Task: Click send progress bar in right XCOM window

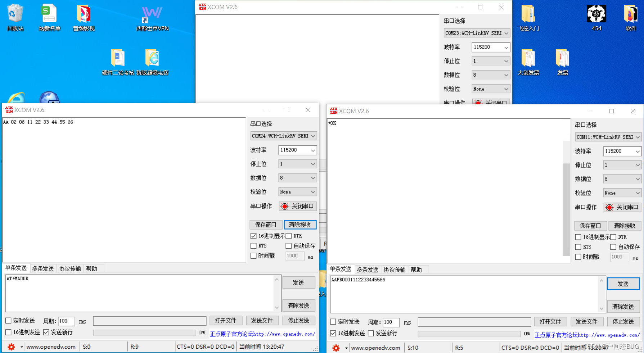Action: pyautogui.click(x=469, y=334)
